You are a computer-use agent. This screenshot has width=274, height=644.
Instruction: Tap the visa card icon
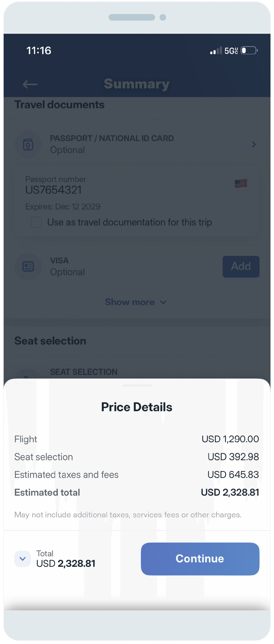pyautogui.click(x=28, y=267)
